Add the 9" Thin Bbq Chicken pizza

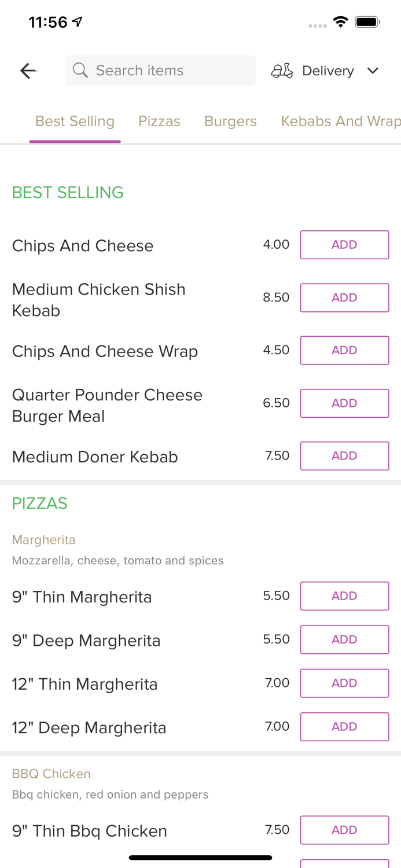pyautogui.click(x=344, y=829)
